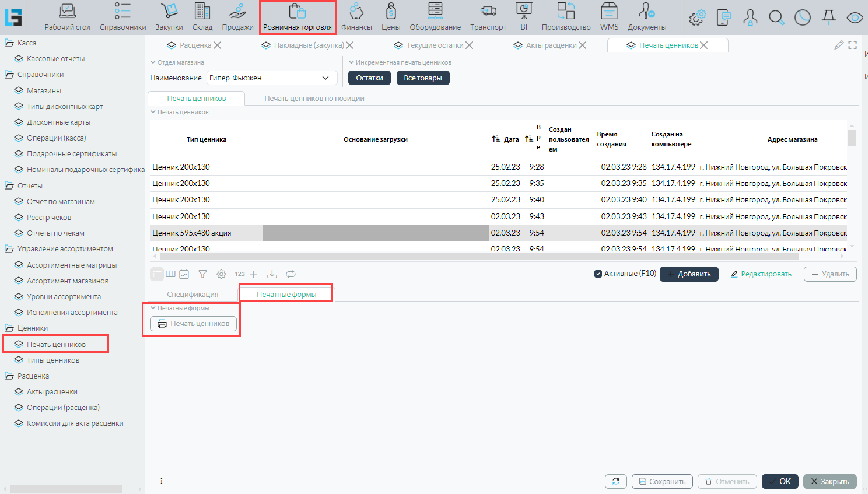Toggle the eye visibility icon in top bar

(855, 18)
